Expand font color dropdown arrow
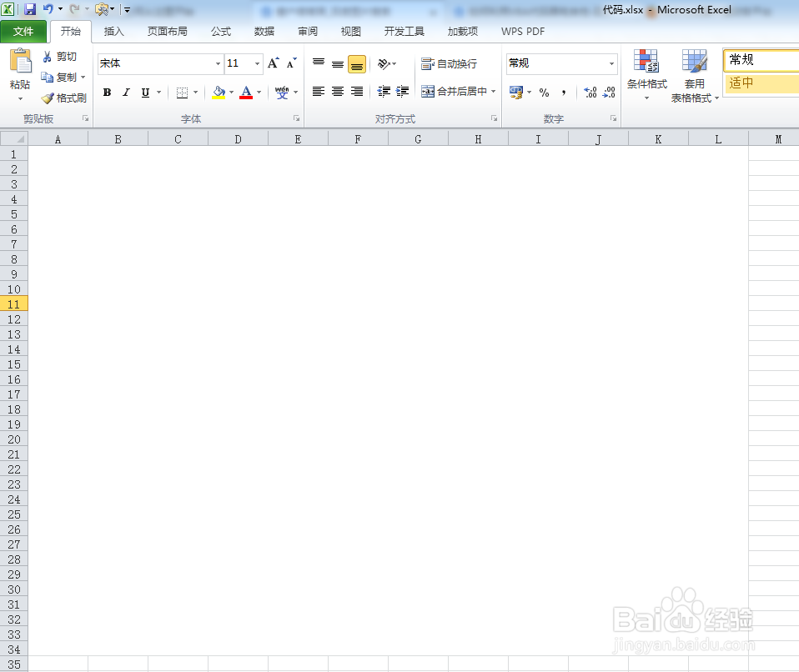799x672 pixels. 259,93
